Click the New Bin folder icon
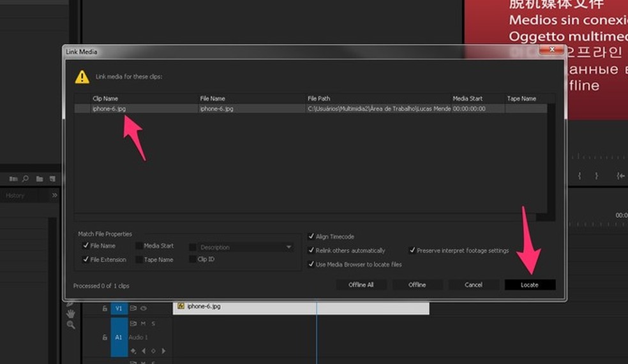The width and height of the screenshot is (628, 364). coord(40,178)
